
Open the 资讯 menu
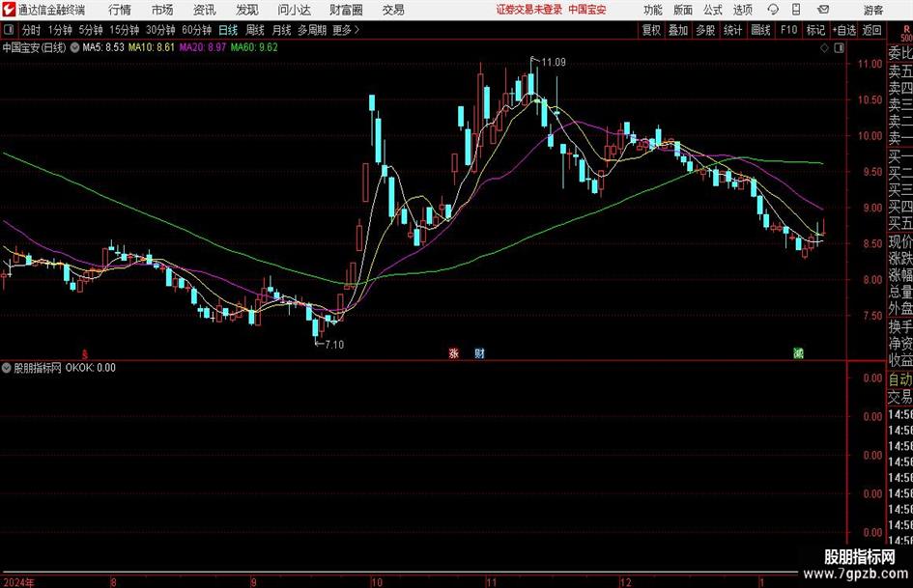pos(205,10)
